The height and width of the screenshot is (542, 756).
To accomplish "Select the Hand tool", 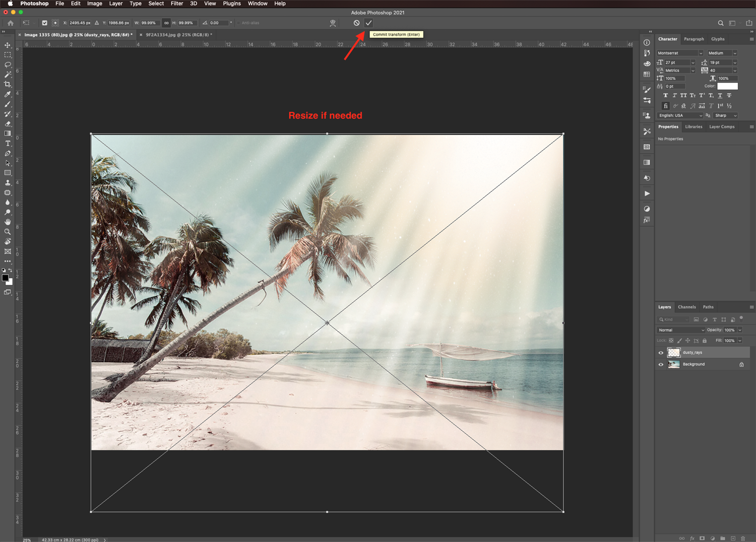I will (8, 222).
